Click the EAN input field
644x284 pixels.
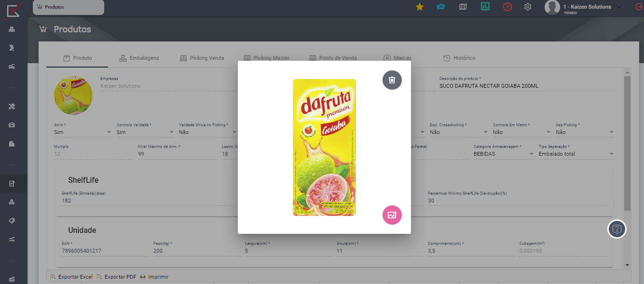105,251
